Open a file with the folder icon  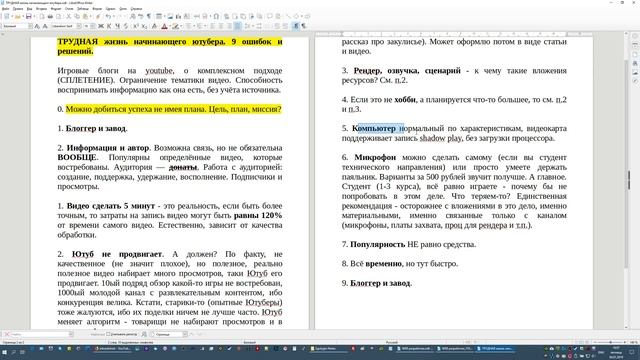click(x=18, y=16)
